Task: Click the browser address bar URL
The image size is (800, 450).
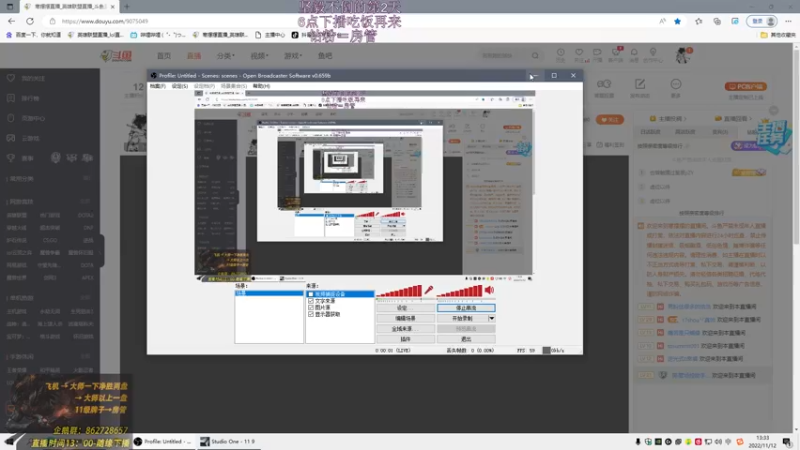Action: pyautogui.click(x=105, y=21)
